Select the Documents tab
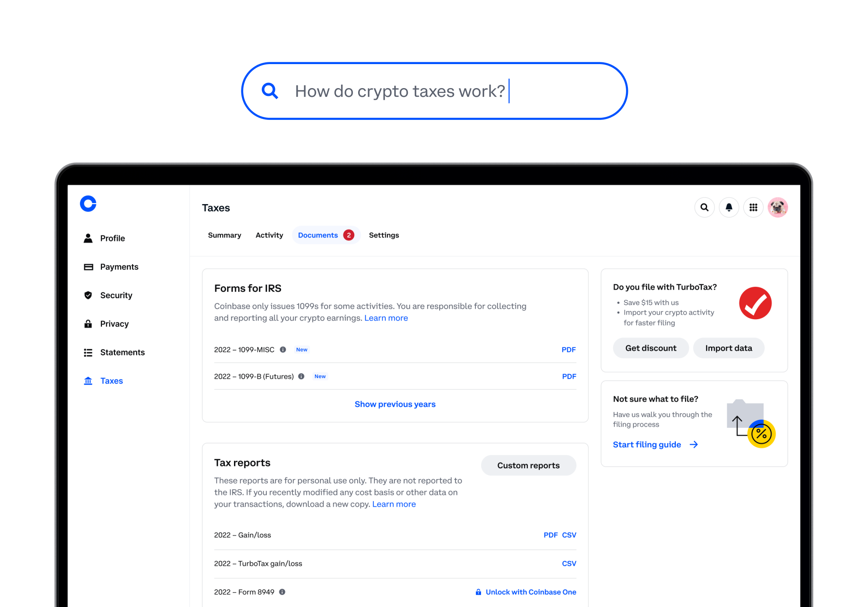The width and height of the screenshot is (868, 607). 326,235
